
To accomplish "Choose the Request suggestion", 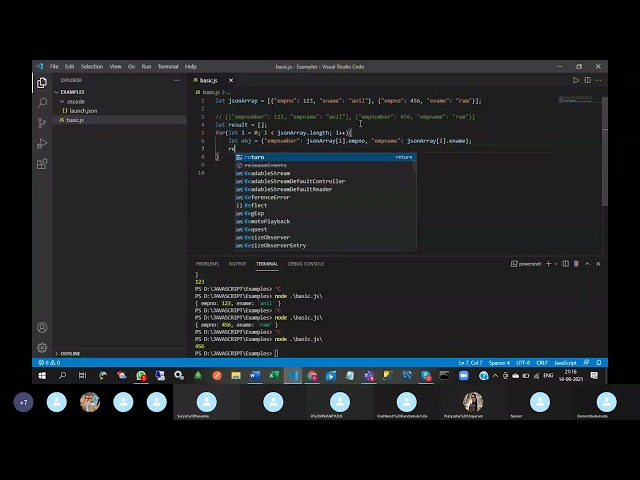I will point(325,229).
